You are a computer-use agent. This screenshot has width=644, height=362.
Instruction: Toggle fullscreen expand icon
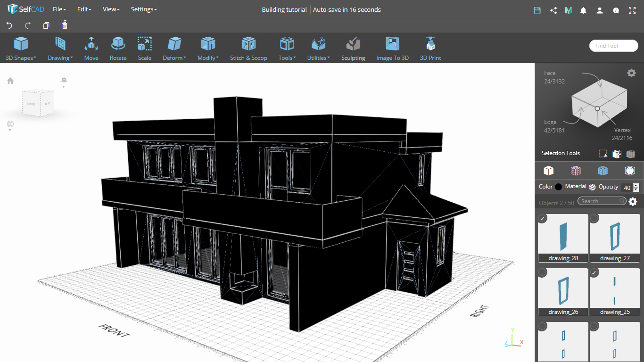coord(632,10)
